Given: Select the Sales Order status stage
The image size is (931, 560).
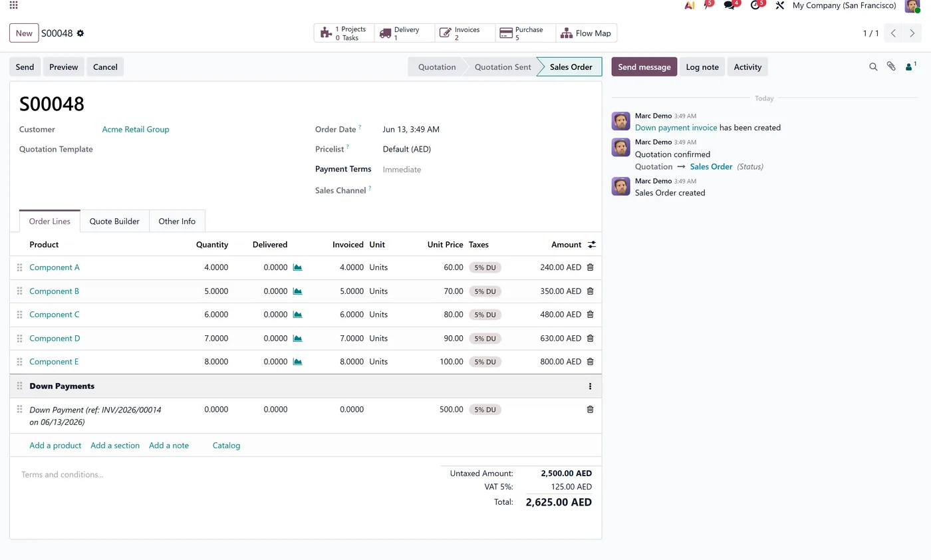Looking at the screenshot, I should point(571,67).
